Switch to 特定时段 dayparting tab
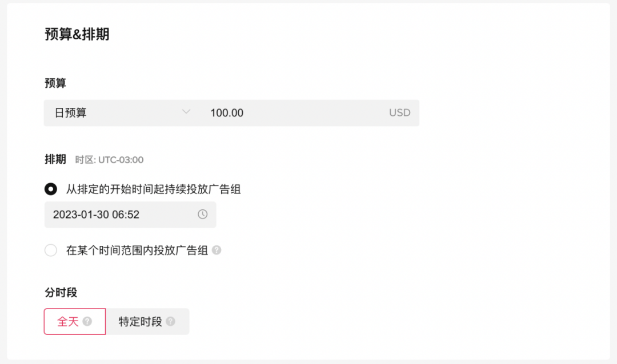Image resolution: width=617 pixels, height=364 pixels. point(147,322)
